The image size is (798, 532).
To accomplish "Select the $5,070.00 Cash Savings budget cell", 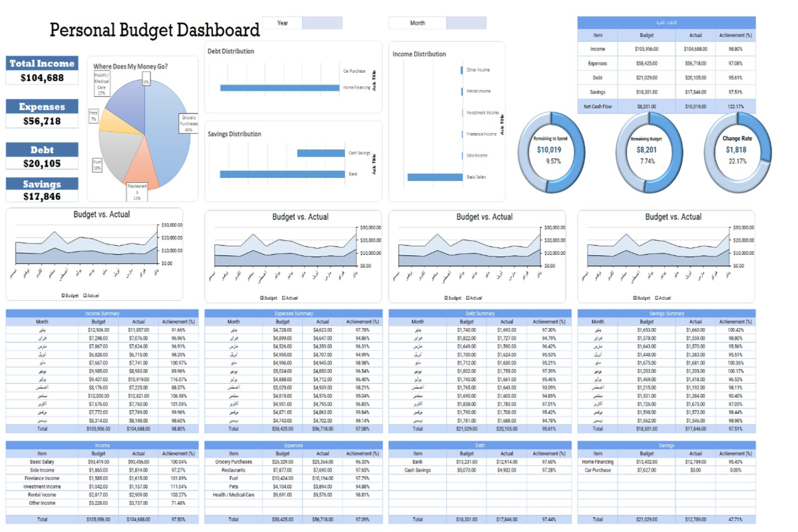I will click(x=466, y=471).
